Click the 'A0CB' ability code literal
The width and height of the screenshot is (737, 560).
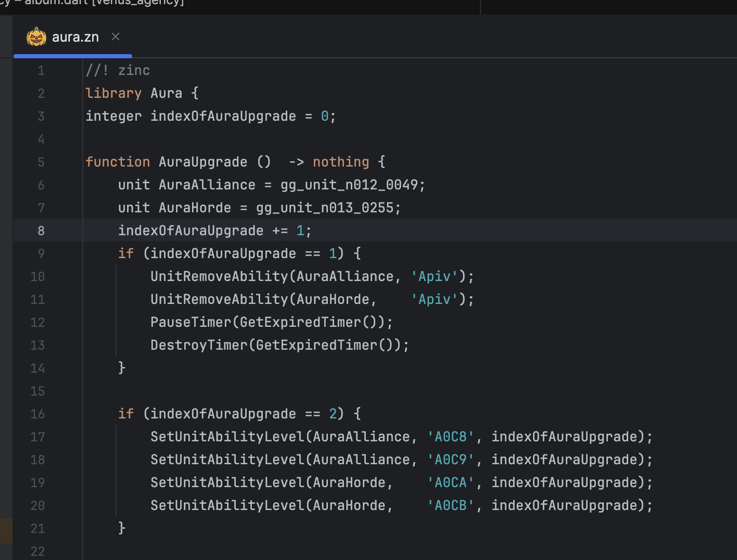(x=451, y=505)
